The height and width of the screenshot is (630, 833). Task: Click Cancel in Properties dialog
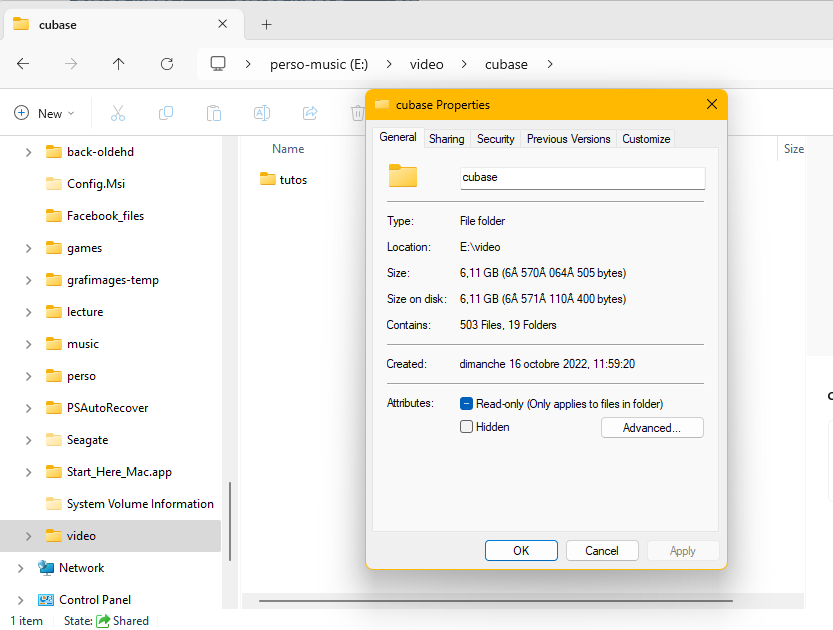(602, 550)
